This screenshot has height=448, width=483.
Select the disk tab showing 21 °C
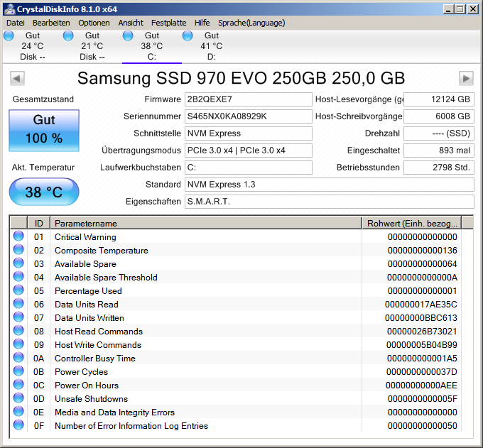pos(92,46)
